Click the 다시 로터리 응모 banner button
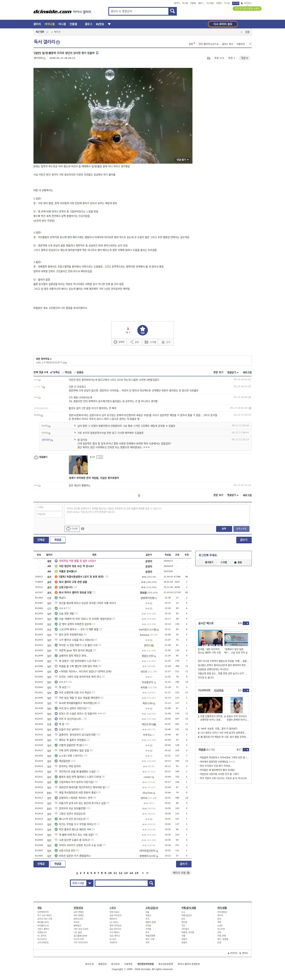 (223, 24)
